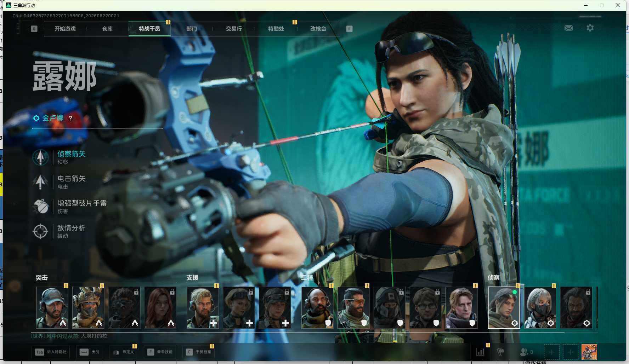Select the 侦察箭矢 skill
The height and width of the screenshot is (364, 629).
59,157
